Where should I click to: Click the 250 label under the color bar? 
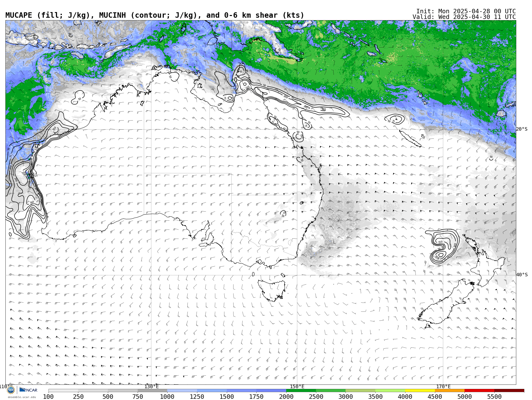click(78, 397)
